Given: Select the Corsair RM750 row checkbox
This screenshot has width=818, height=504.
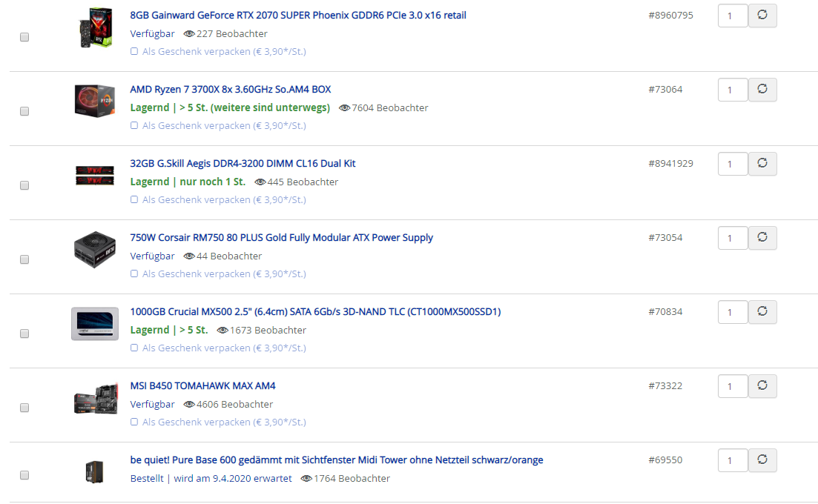Looking at the screenshot, I should pyautogui.click(x=24, y=259).
